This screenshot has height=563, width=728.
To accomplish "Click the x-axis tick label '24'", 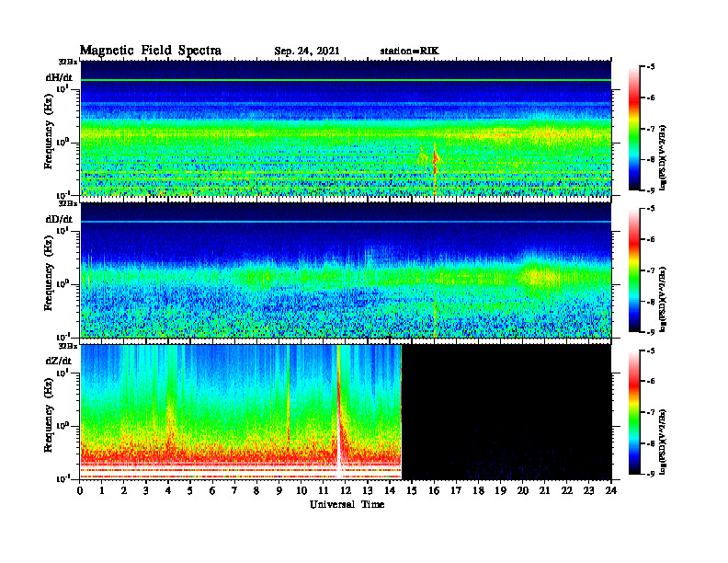I will click(611, 490).
